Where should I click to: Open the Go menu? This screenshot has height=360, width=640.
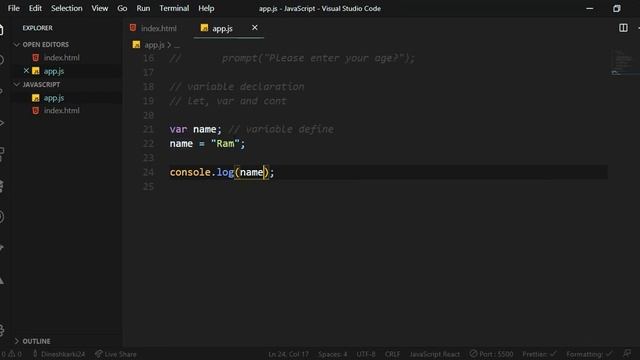tap(122, 8)
